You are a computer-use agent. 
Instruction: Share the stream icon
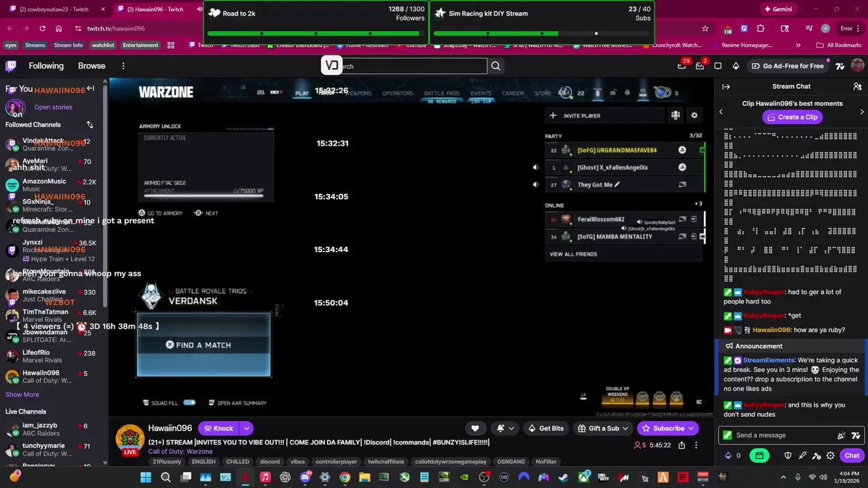(682, 445)
